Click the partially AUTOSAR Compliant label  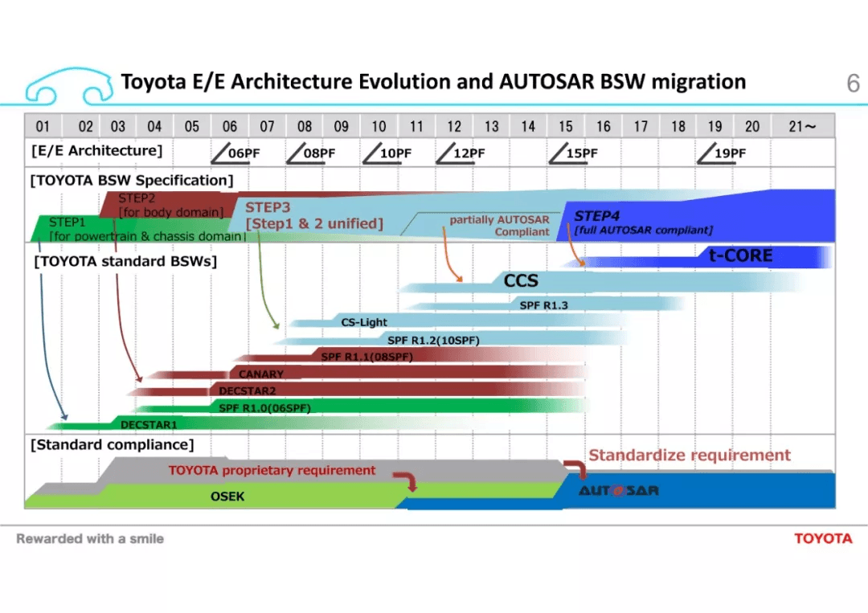coord(499,225)
